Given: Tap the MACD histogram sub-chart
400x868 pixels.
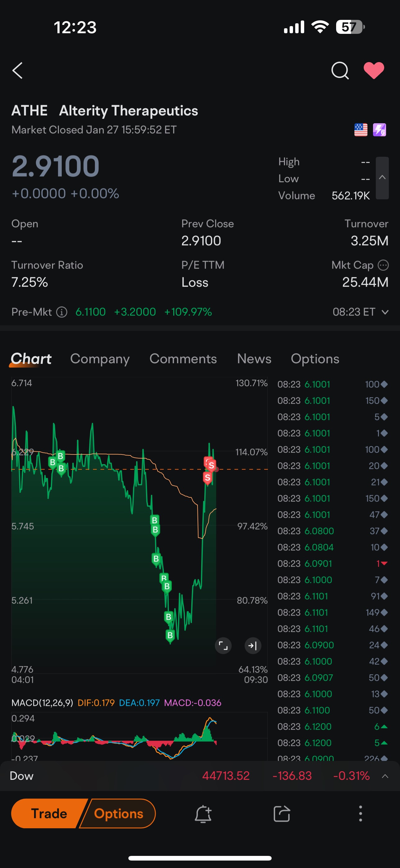Looking at the screenshot, I should (x=140, y=737).
